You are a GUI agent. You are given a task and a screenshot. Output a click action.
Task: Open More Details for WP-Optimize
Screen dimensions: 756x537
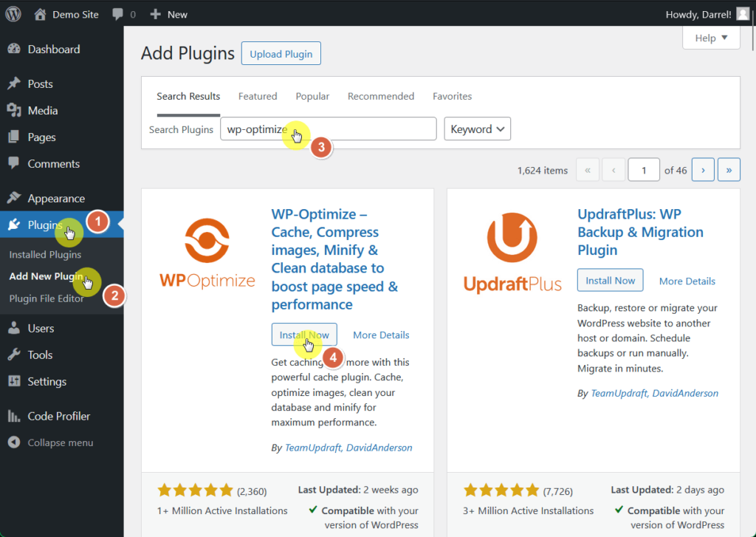point(381,335)
